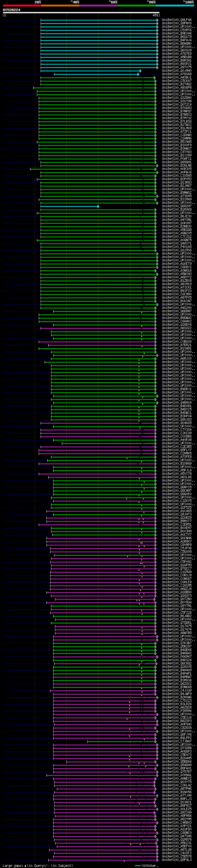Screen dimensions: 197x868
Task: Open hit UniRef100_Q9LF46
Action: tap(177, 20)
